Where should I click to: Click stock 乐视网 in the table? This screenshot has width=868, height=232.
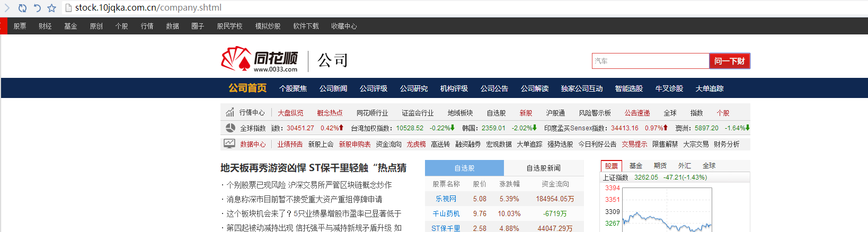click(446, 199)
